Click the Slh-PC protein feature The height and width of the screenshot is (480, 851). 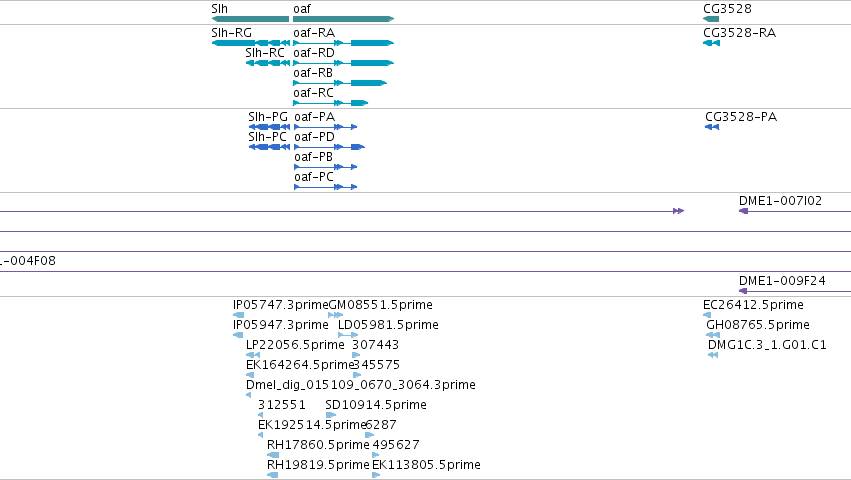(269, 147)
